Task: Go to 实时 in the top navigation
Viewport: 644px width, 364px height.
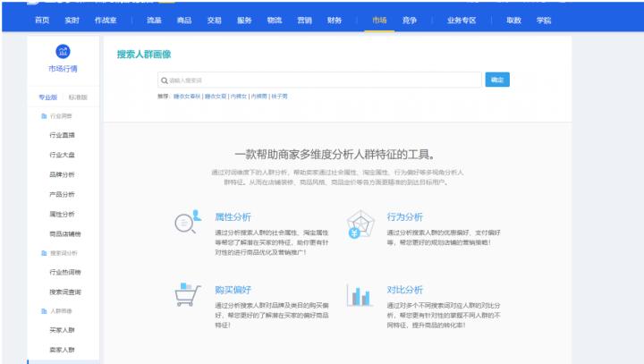Action: [72, 21]
